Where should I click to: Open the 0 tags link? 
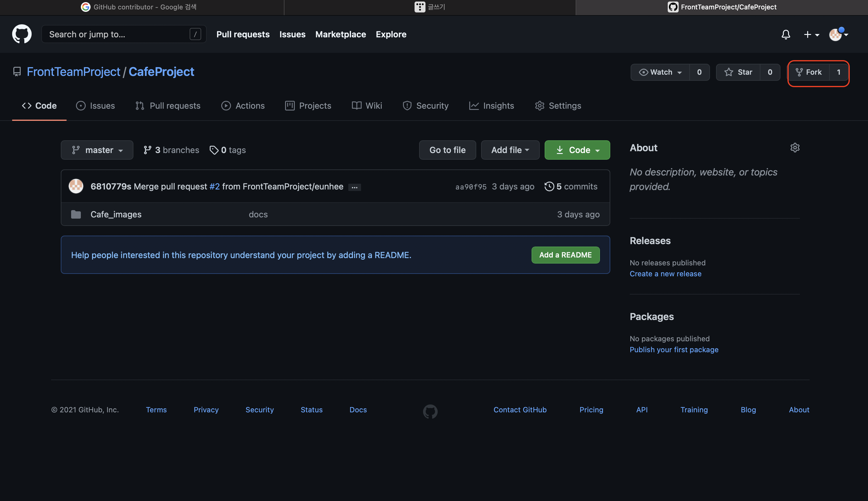228,150
